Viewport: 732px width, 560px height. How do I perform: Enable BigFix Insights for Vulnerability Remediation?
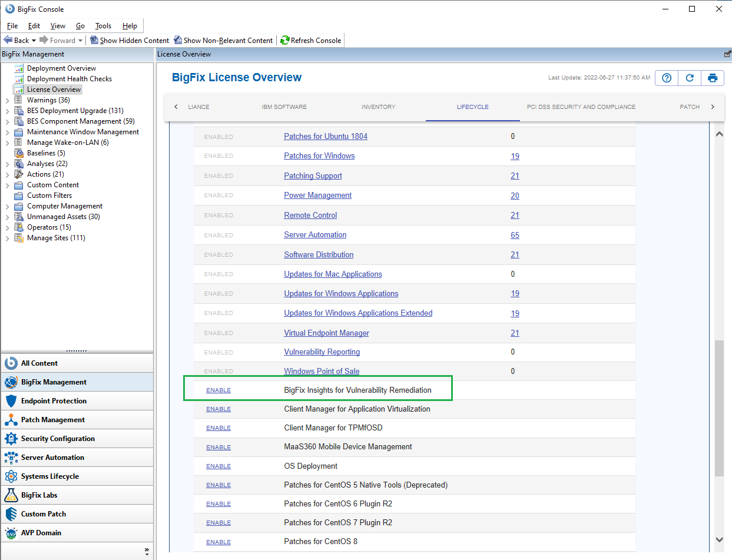click(218, 390)
